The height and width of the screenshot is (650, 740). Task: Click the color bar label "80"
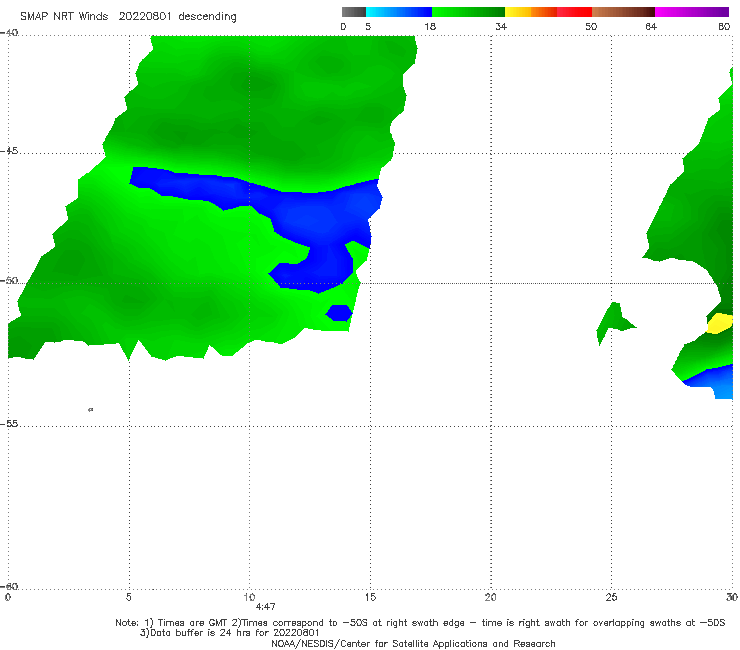[x=724, y=27]
